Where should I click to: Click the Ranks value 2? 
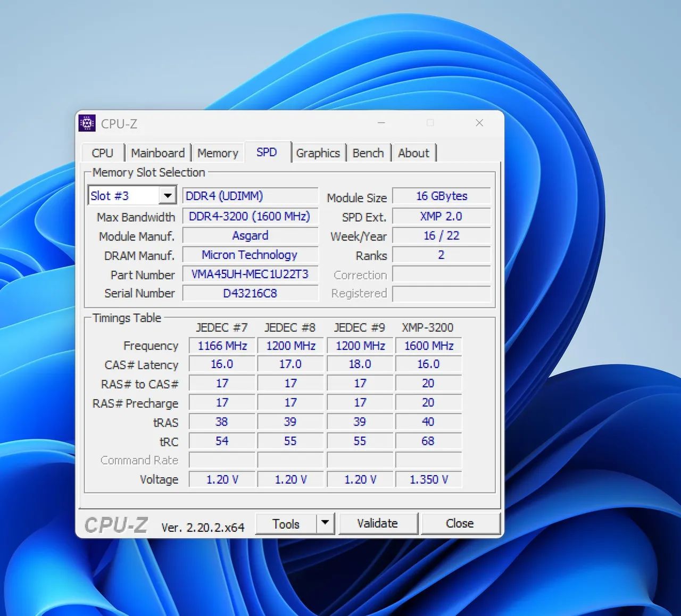pyautogui.click(x=442, y=255)
